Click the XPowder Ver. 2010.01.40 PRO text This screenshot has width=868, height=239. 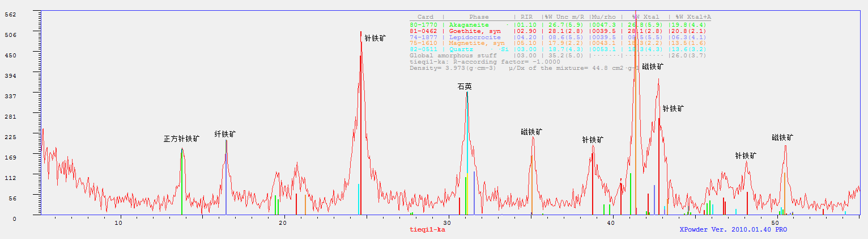733,229
